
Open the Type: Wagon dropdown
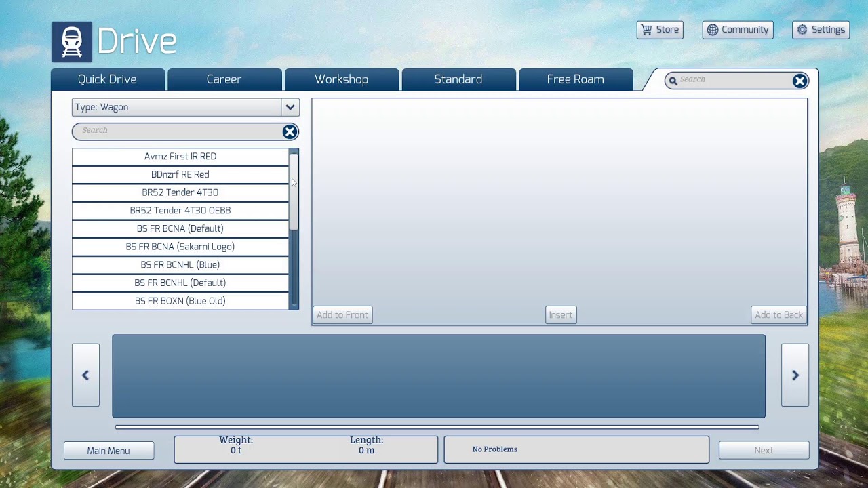(x=185, y=107)
